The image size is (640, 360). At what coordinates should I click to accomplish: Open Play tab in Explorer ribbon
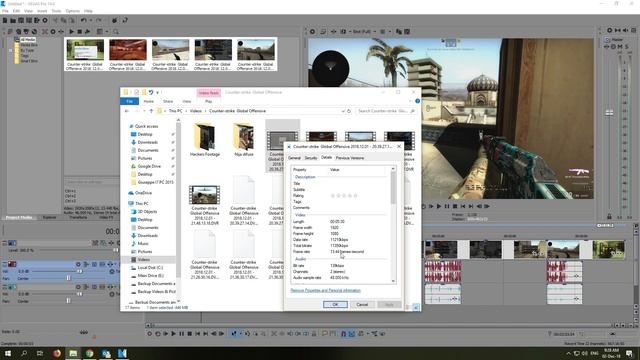(208, 101)
